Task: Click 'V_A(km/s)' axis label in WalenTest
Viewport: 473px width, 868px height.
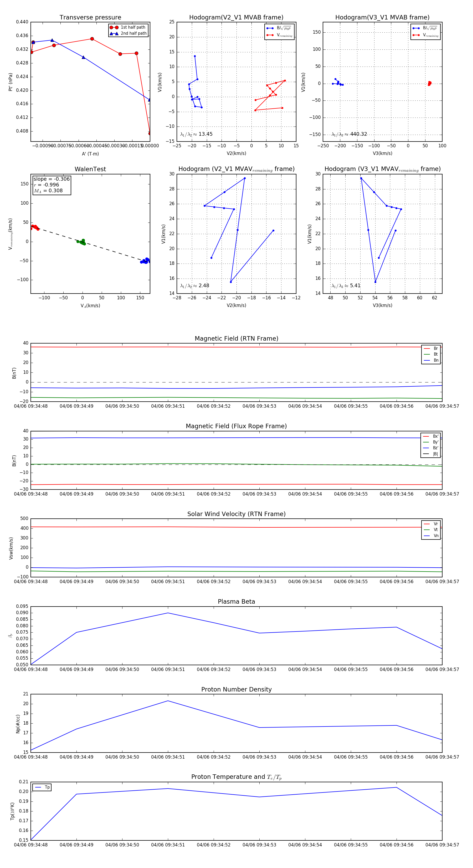Action: coord(90,306)
